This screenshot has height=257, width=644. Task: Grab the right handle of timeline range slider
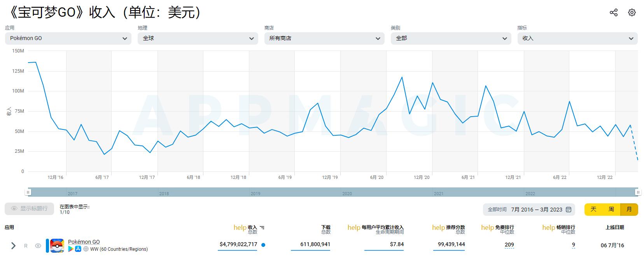tap(638, 192)
